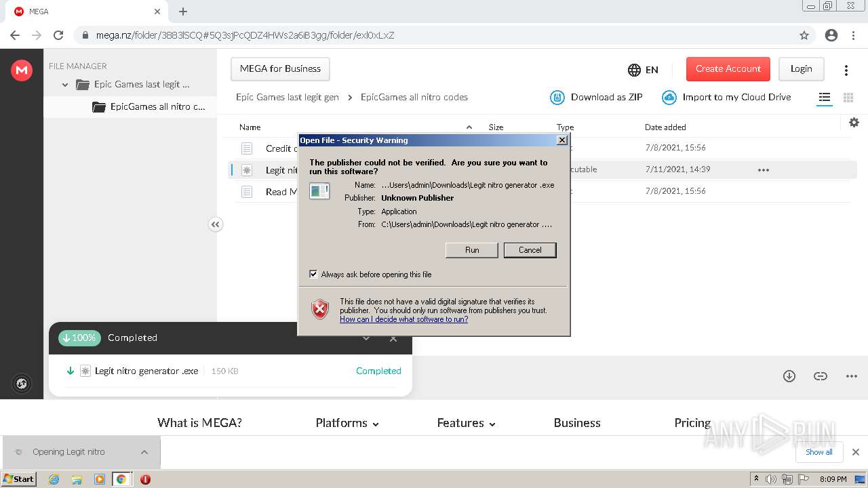This screenshot has width=868, height=488.
Task: Click volume icon in system tray
Action: click(x=771, y=479)
